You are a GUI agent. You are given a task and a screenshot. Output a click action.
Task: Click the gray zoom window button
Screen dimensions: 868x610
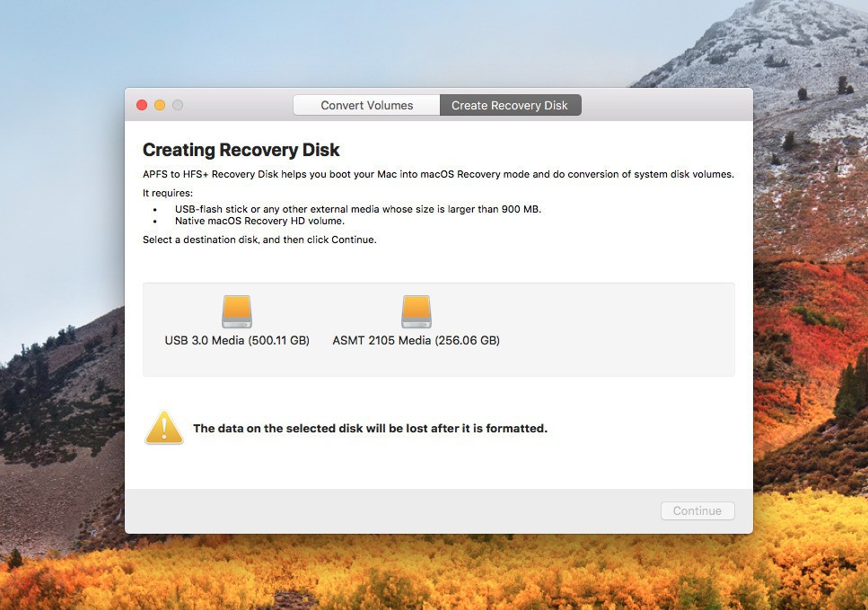tap(178, 105)
